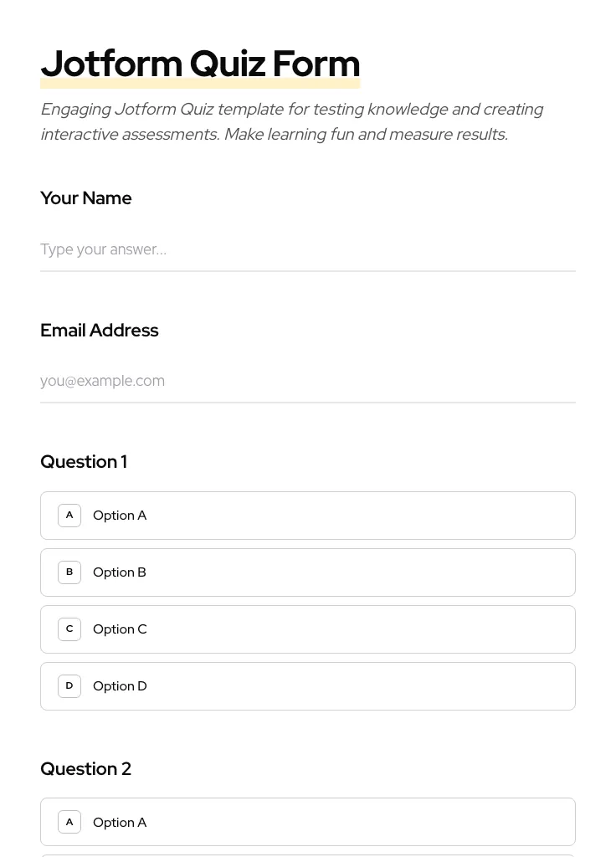This screenshot has width=616, height=857.
Task: Click the Email Address input field
Action: pos(308,381)
